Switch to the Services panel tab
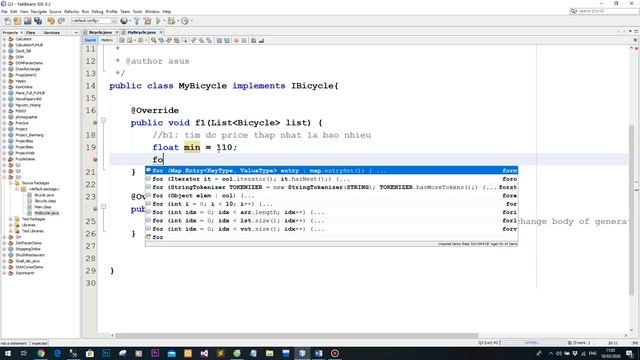Screen dimensions: 640x360 point(52,32)
